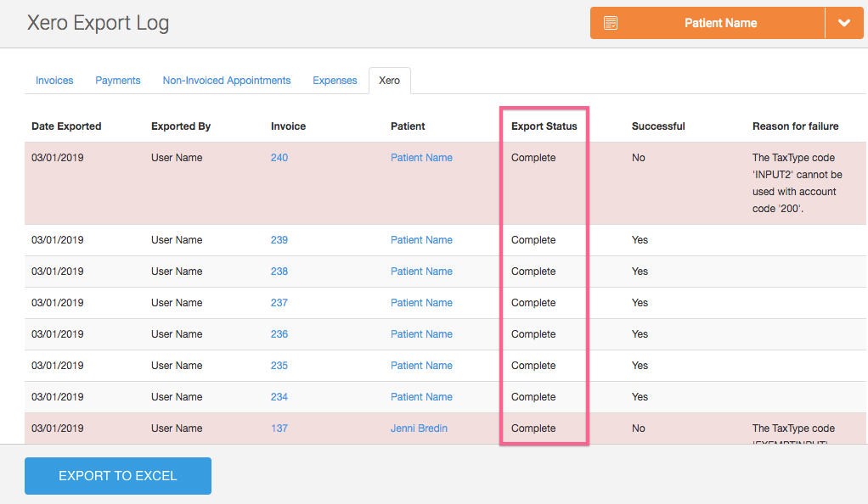This screenshot has height=504, width=868.
Task: Open invoice 234 link
Action: (279, 397)
